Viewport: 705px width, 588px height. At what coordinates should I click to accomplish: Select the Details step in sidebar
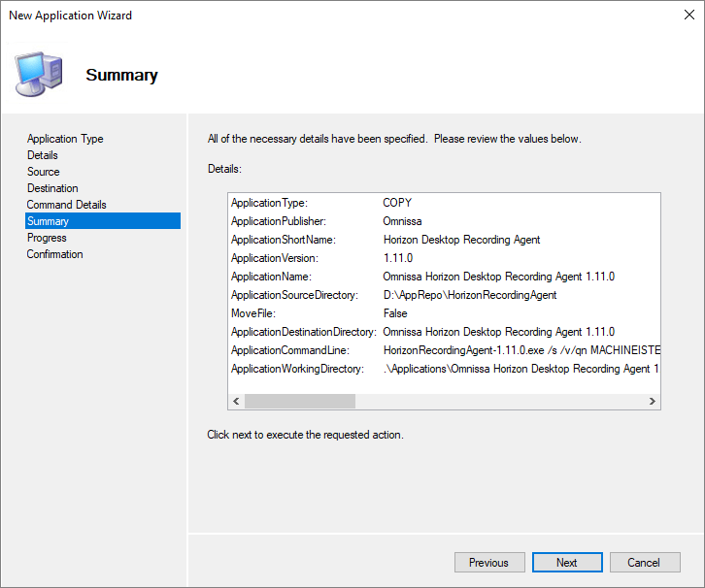(x=43, y=155)
